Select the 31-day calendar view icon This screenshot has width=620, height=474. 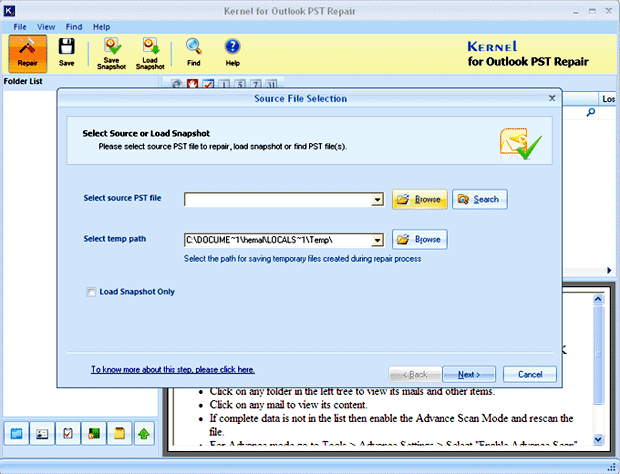pos(271,84)
